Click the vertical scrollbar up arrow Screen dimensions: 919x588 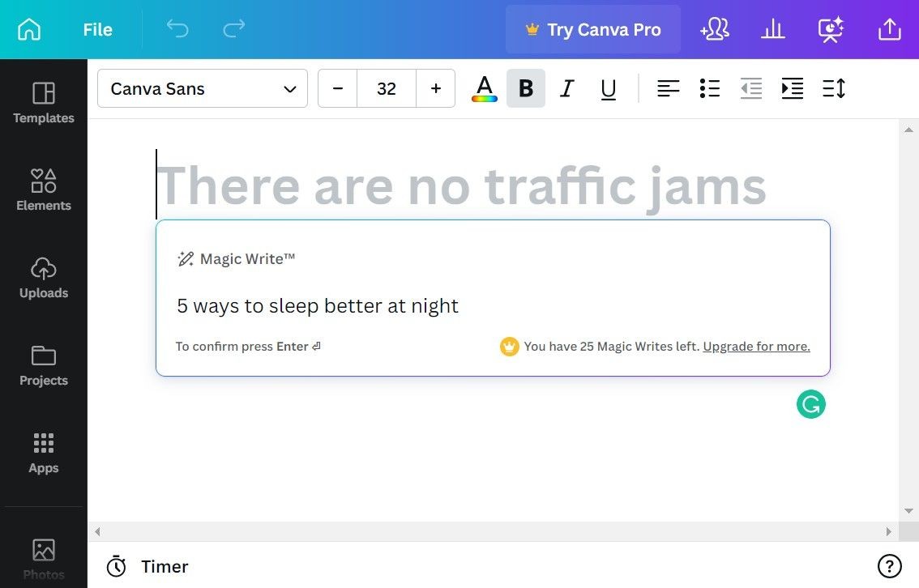908,130
